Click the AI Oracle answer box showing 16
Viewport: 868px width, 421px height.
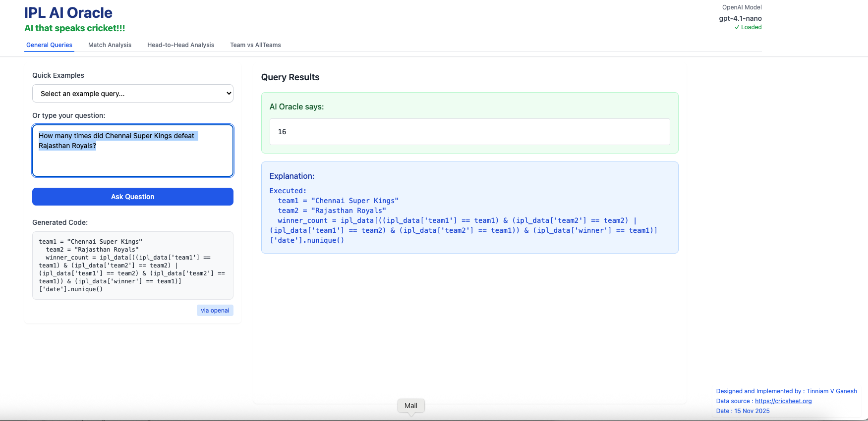pos(469,132)
